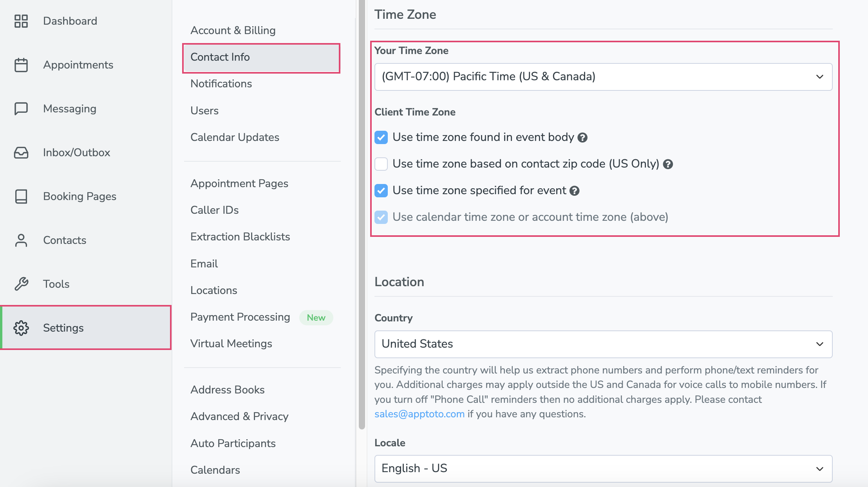Image resolution: width=868 pixels, height=487 pixels.
Task: Click the Appointments calendar icon
Action: (21, 65)
